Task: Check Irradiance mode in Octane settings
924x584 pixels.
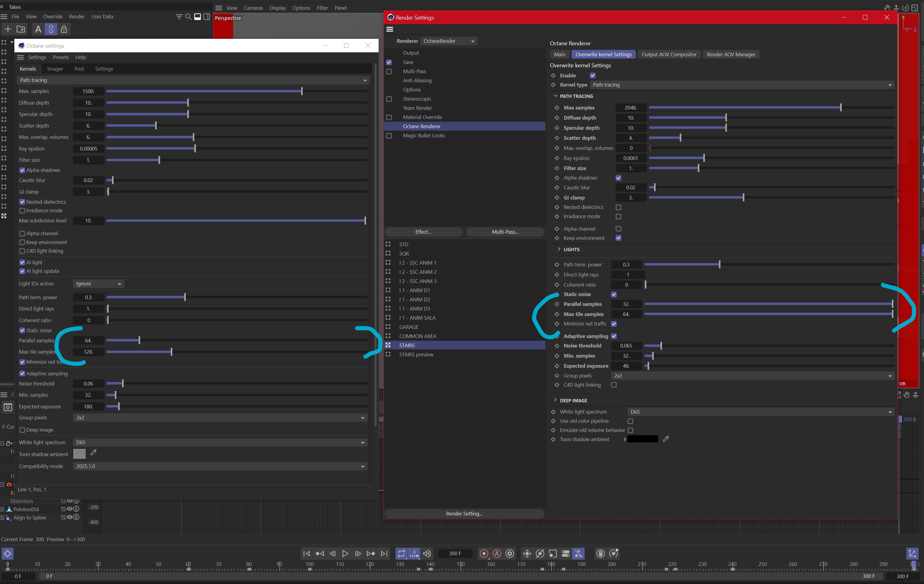Action: [x=22, y=210]
